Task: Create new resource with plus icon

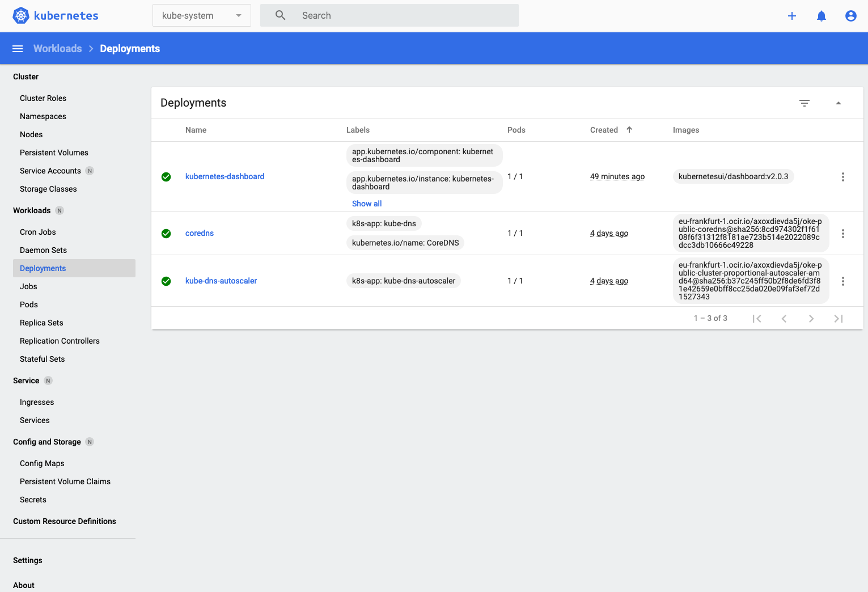Action: [x=792, y=16]
